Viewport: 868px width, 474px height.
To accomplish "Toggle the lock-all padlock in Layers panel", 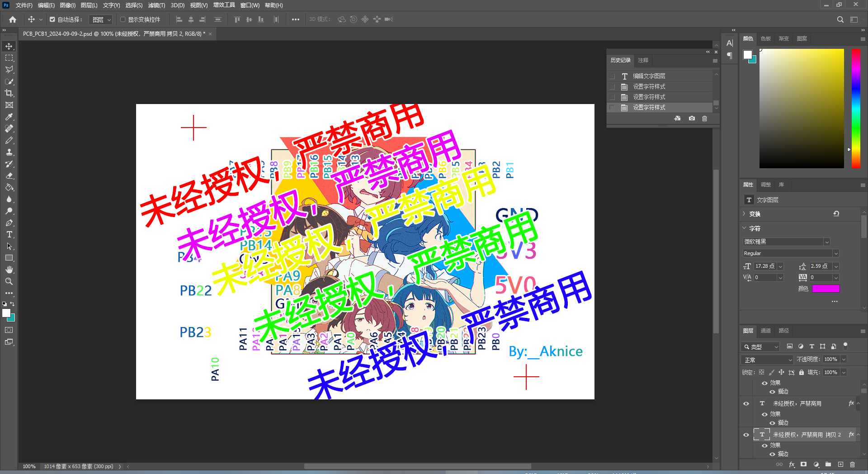I will pyautogui.click(x=802, y=372).
